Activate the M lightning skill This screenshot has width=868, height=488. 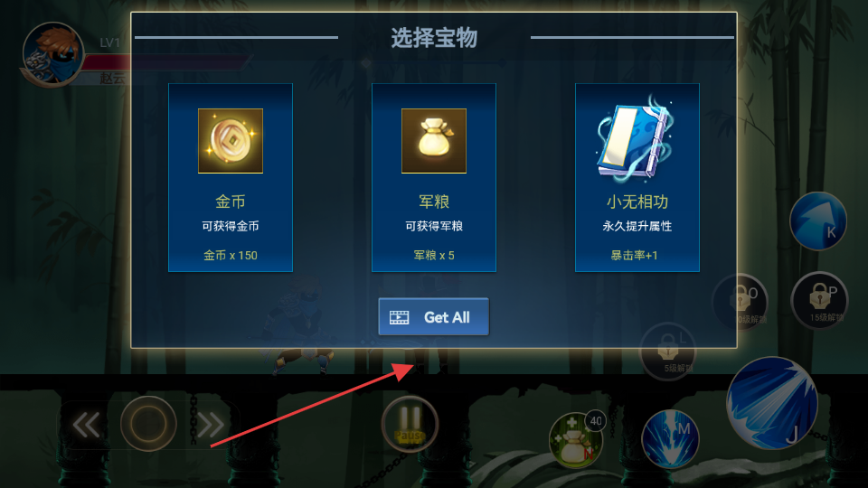tap(670, 439)
